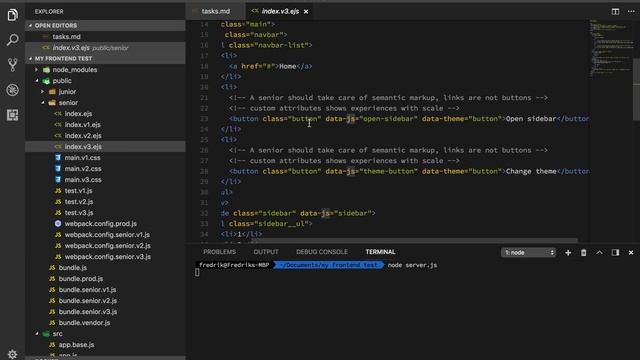Close the index.v3.ejs tab

(x=306, y=11)
